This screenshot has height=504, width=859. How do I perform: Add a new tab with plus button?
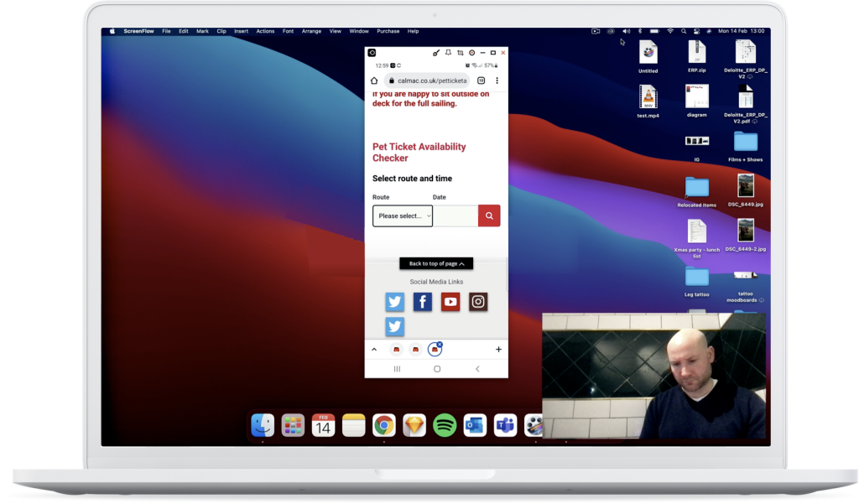(x=498, y=349)
